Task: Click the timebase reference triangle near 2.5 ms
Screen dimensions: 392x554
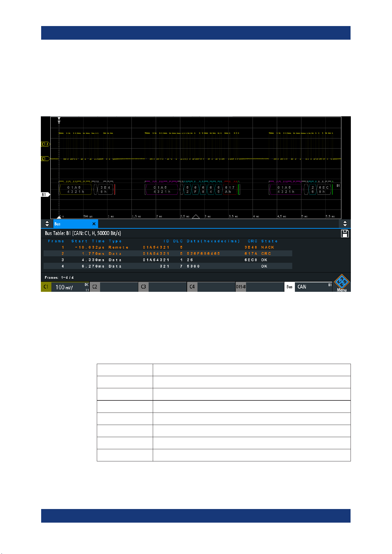Action: [196, 217]
